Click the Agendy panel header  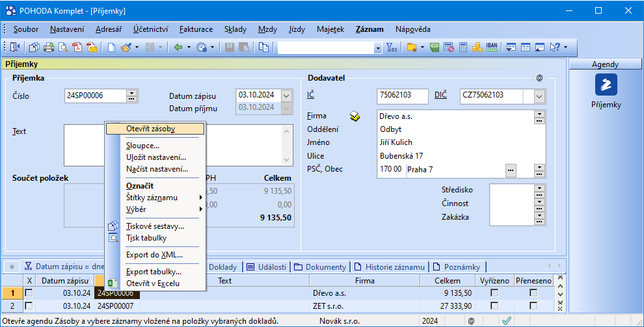tap(605, 64)
